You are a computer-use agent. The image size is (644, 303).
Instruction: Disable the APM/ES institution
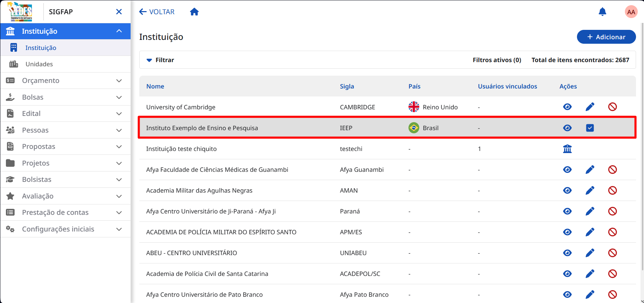(612, 232)
